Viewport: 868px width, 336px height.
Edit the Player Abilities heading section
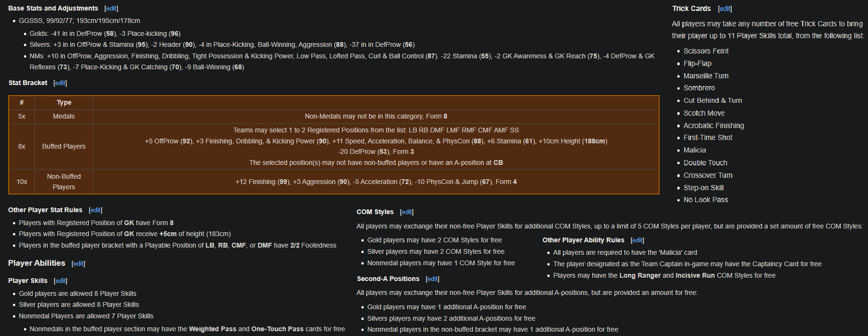pos(78,264)
